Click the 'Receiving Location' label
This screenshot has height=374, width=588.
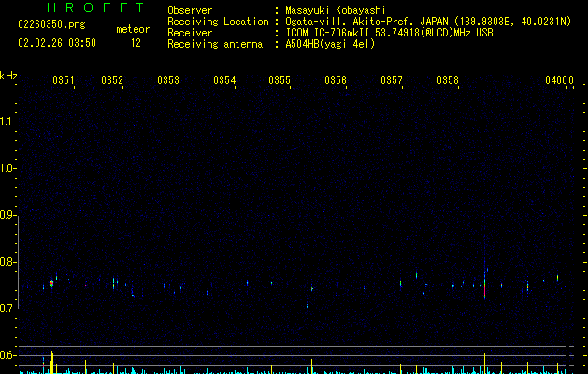(x=218, y=22)
